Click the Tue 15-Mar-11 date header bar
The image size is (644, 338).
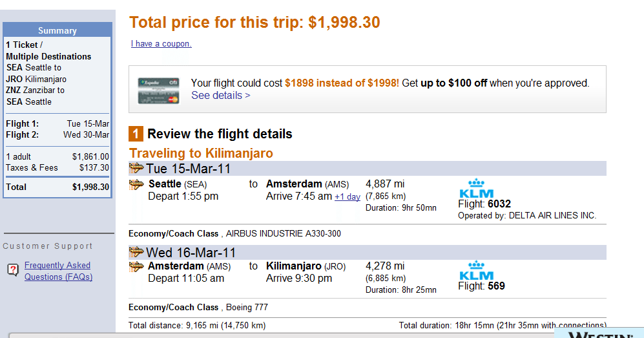(367, 169)
